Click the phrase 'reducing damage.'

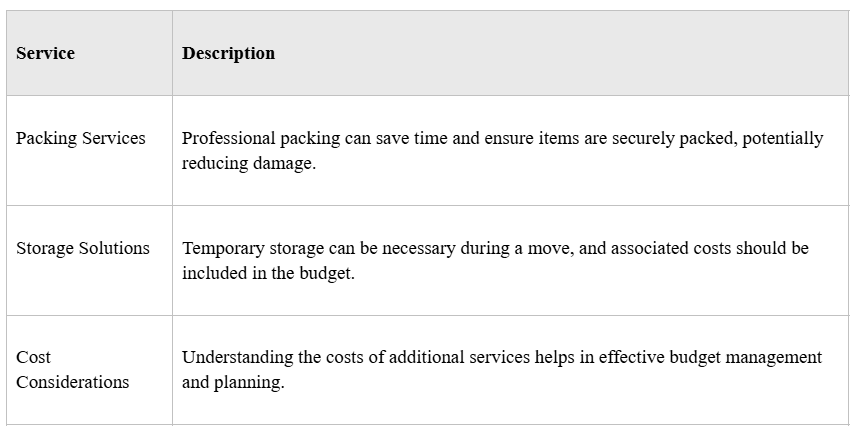point(248,163)
